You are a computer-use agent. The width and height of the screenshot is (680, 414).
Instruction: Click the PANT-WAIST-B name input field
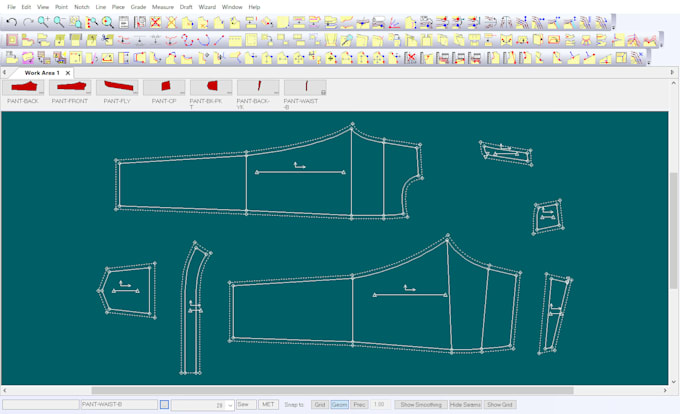(x=119, y=404)
